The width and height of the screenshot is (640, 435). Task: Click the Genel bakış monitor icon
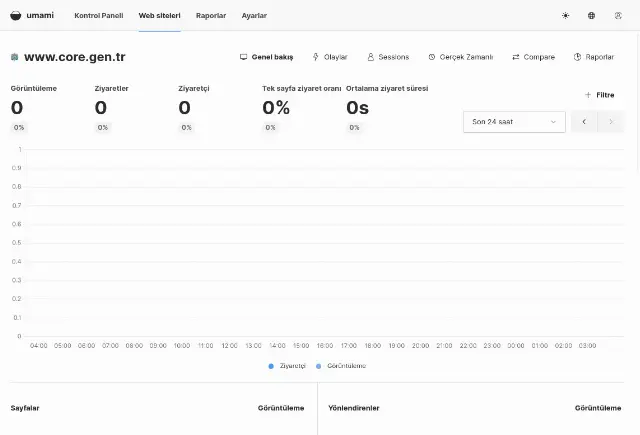pyautogui.click(x=243, y=57)
